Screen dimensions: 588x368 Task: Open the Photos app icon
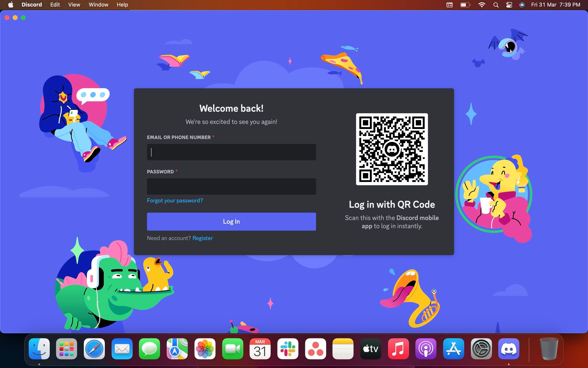tap(205, 349)
